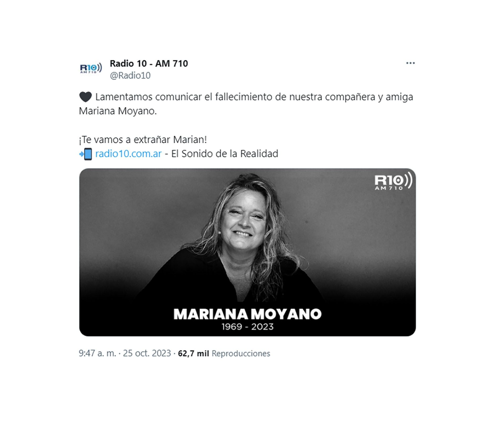The width and height of the screenshot is (504, 421).
Task: Open the radio10.com.ar link
Action: [x=128, y=154]
